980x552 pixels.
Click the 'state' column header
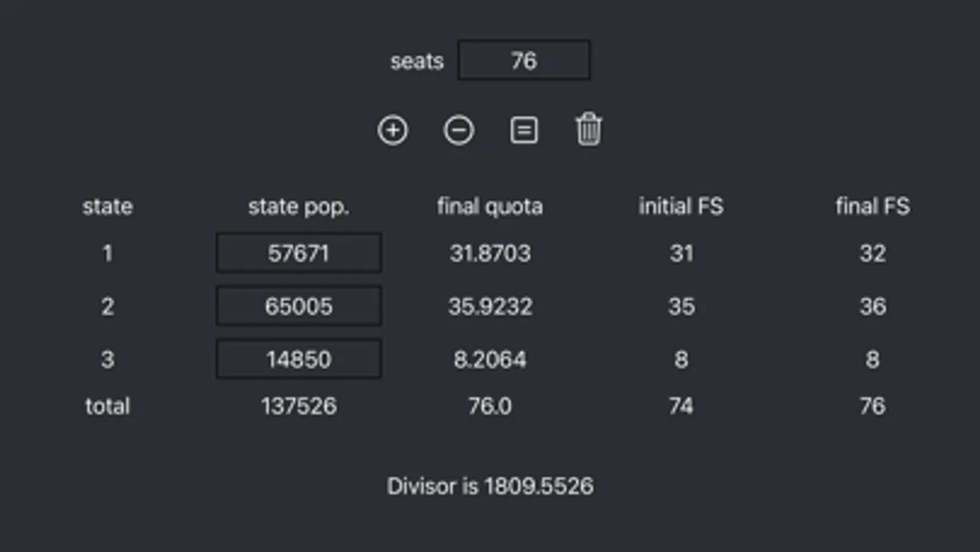[107, 207]
